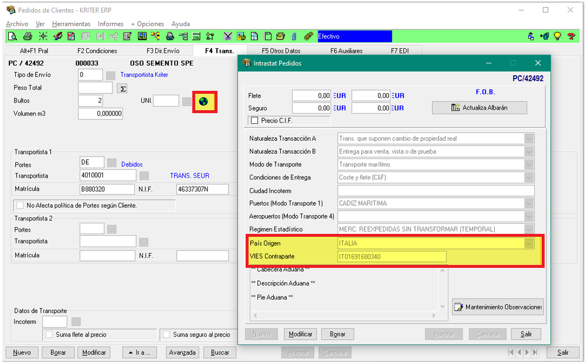The image size is (588, 364).
Task: Click the red calendar toolbar icon
Action: pyautogui.click(x=71, y=36)
